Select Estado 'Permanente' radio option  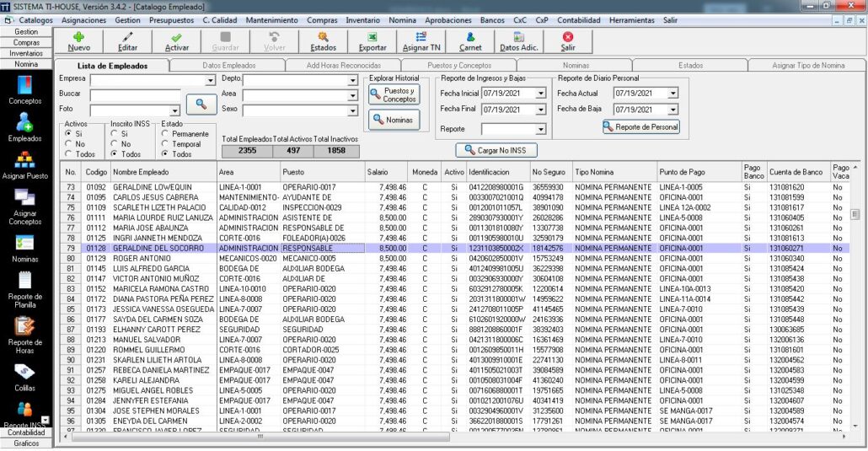coord(164,133)
